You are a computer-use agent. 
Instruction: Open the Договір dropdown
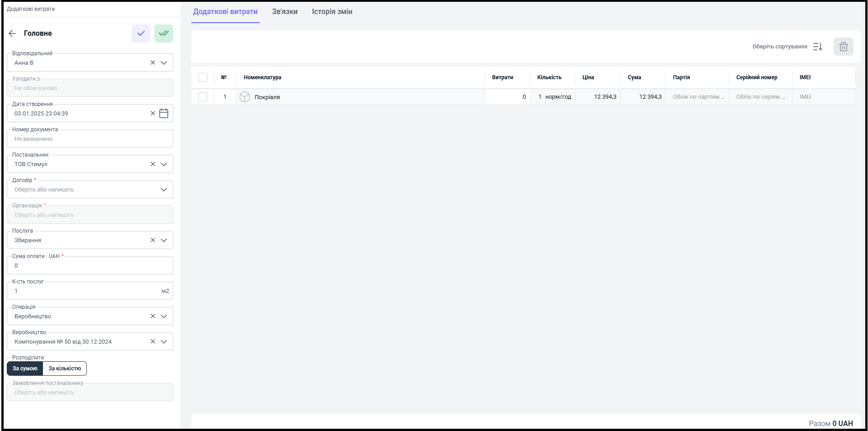point(164,190)
